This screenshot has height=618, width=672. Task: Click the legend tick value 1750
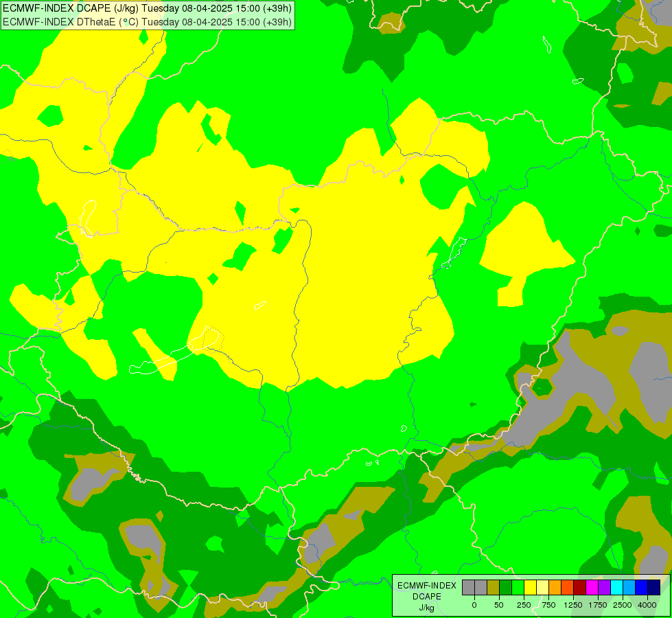coord(598,605)
